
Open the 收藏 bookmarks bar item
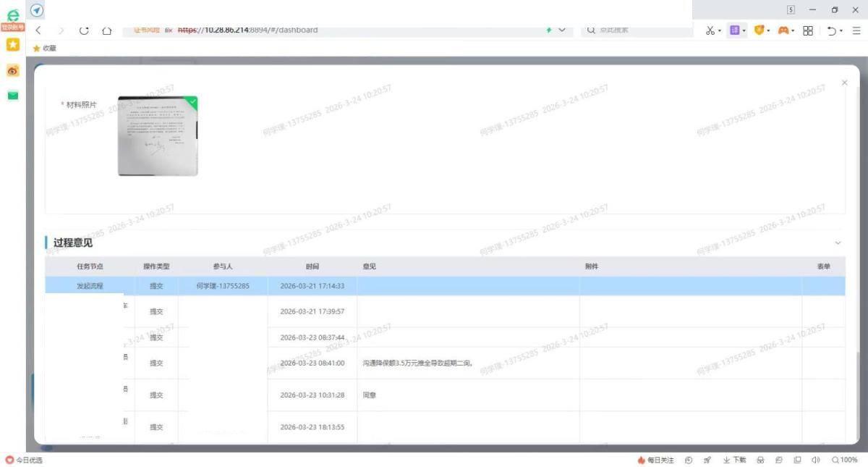click(x=44, y=49)
